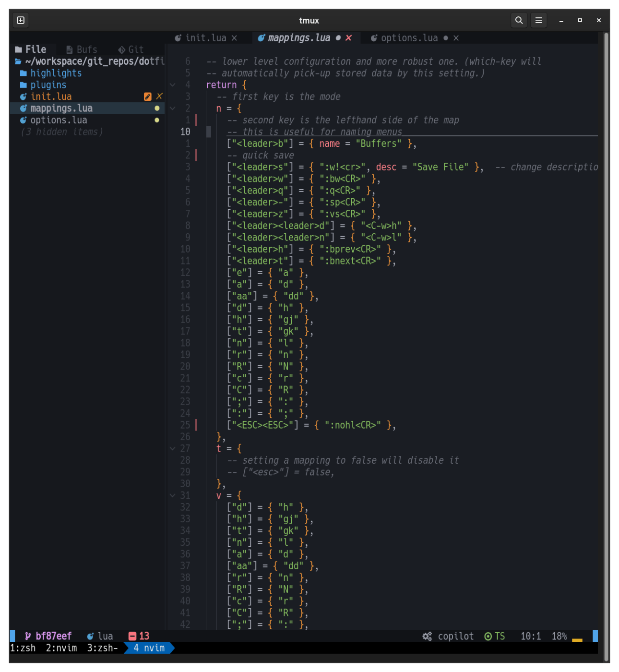The height and width of the screenshot is (672, 619).
Task: Click the ":nohl<CR>" mapping string
Action: pyautogui.click(x=353, y=425)
